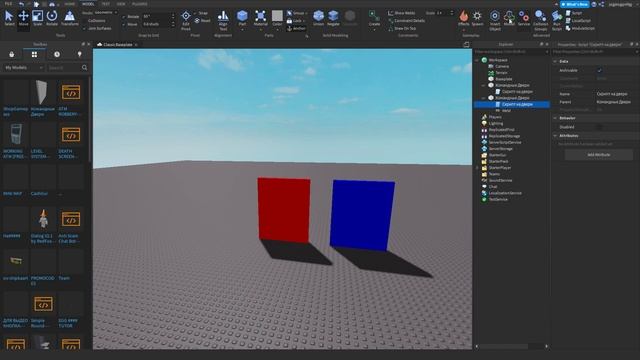Screen dimensions: 640x360
Task: Toggle the Archivable property checkbox
Action: [599, 71]
